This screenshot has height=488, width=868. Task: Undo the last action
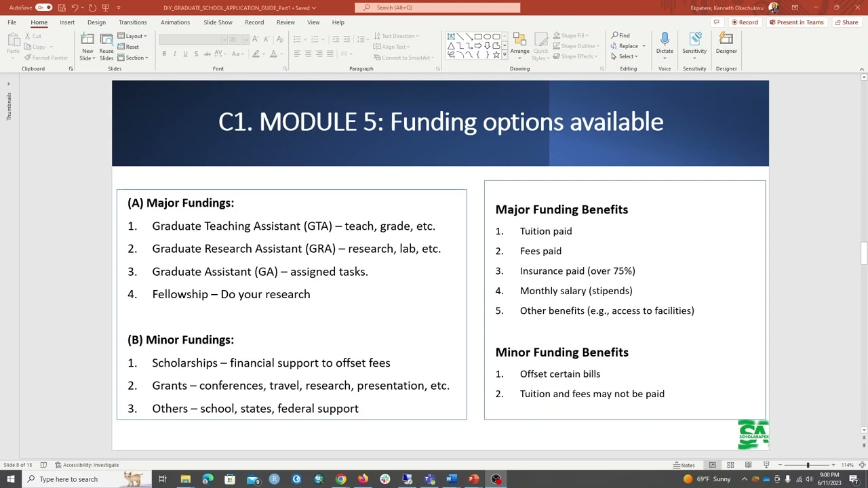[75, 7]
